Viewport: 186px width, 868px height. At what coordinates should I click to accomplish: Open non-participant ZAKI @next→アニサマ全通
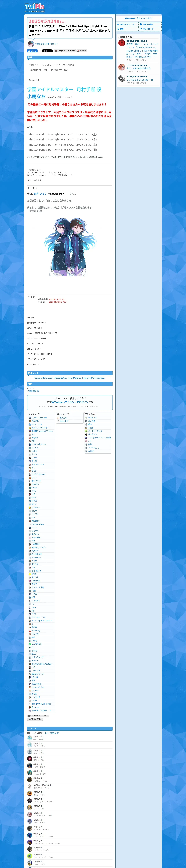[x=99, y=438]
